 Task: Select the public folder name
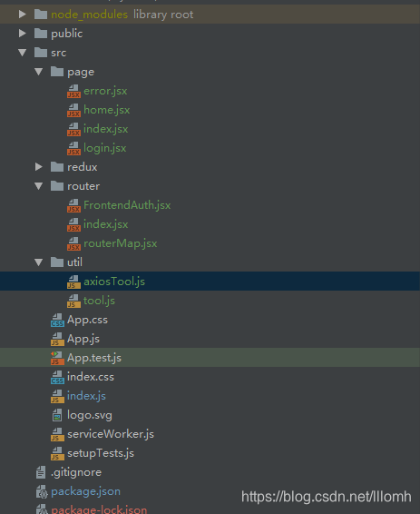click(67, 34)
